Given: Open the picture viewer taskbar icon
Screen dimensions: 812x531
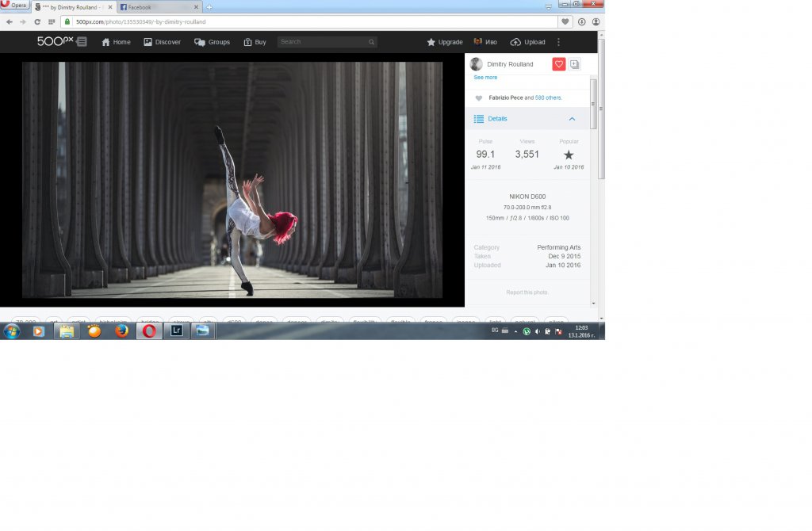Looking at the screenshot, I should (203, 330).
